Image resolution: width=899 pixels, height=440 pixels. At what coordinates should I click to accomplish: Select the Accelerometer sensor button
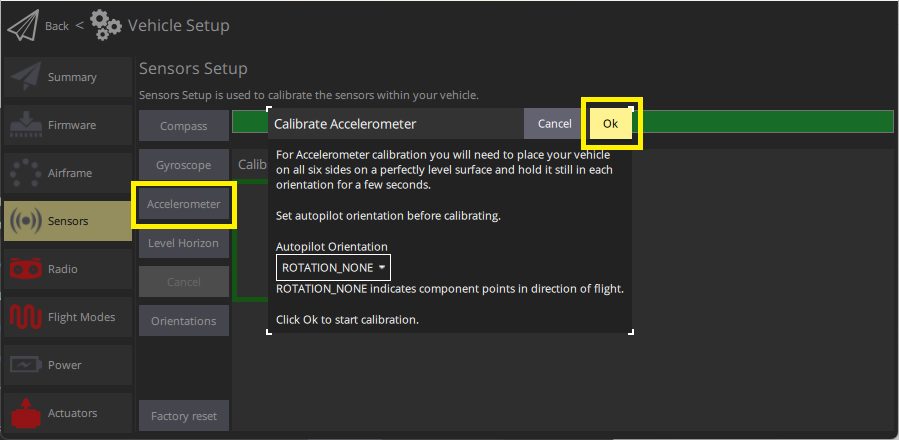coord(183,204)
